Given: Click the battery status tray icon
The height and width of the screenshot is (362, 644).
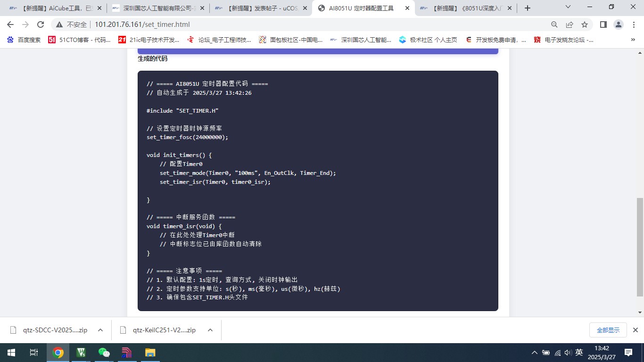Looking at the screenshot, I should pyautogui.click(x=546, y=353).
